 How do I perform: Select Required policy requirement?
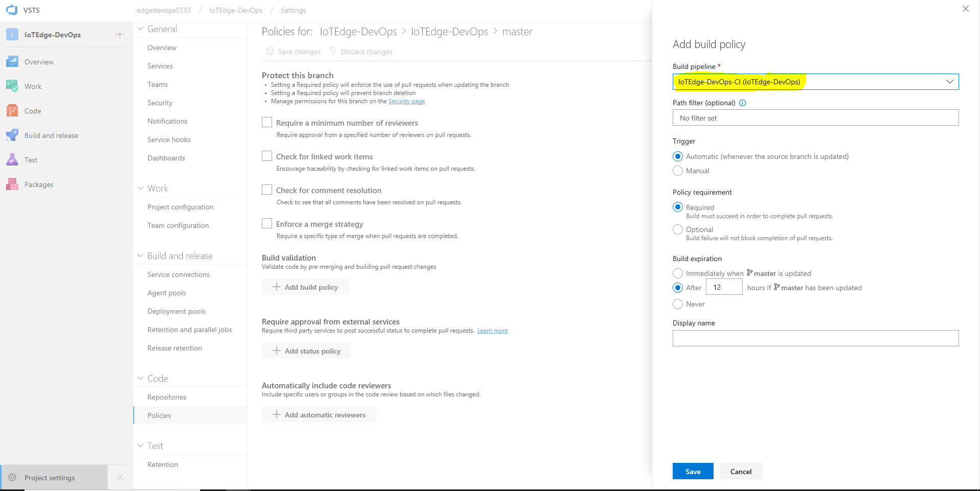[x=678, y=207]
